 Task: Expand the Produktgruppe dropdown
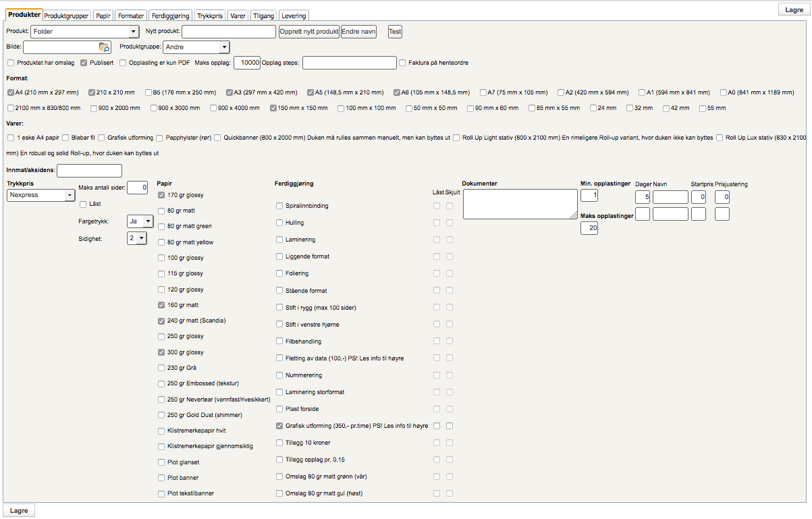[196, 47]
